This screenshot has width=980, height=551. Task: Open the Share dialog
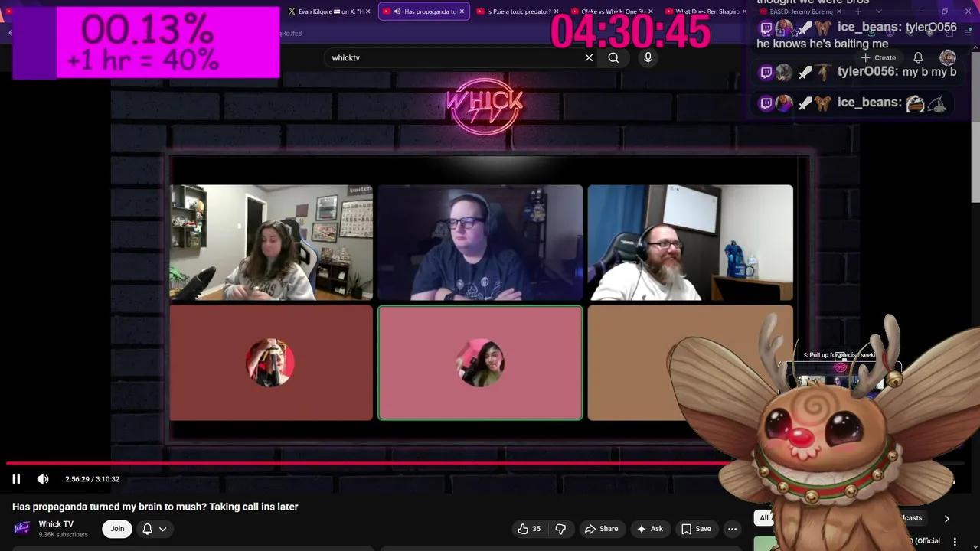point(601,529)
